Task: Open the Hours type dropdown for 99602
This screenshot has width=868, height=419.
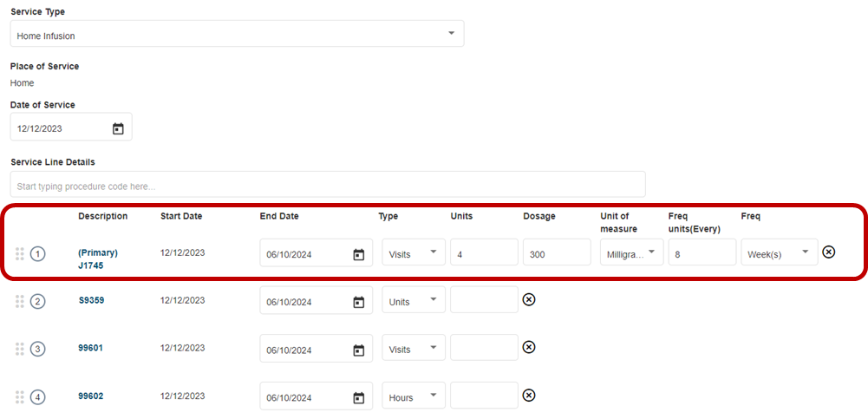Action: 414,396
